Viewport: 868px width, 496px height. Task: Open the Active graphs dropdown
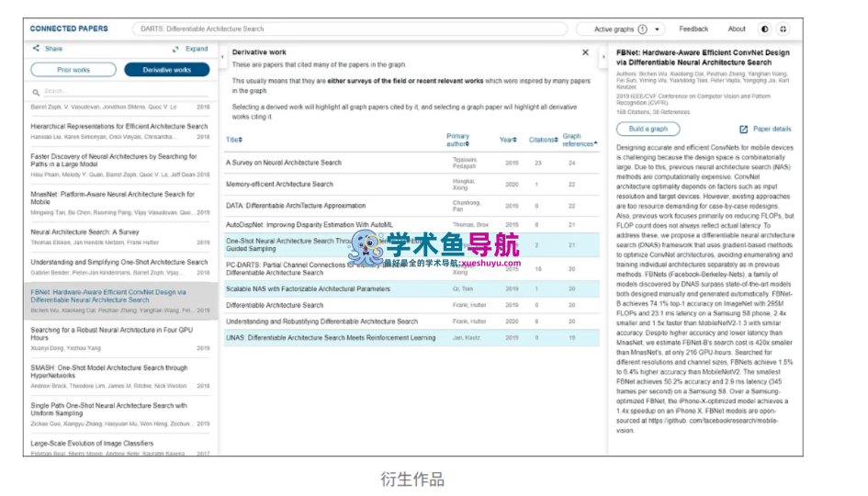tap(627, 29)
